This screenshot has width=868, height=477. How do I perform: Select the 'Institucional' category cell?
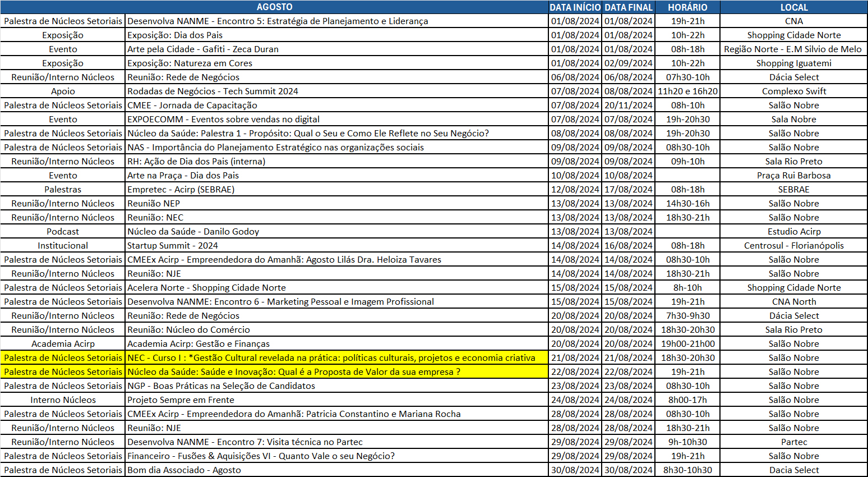pyautogui.click(x=63, y=245)
